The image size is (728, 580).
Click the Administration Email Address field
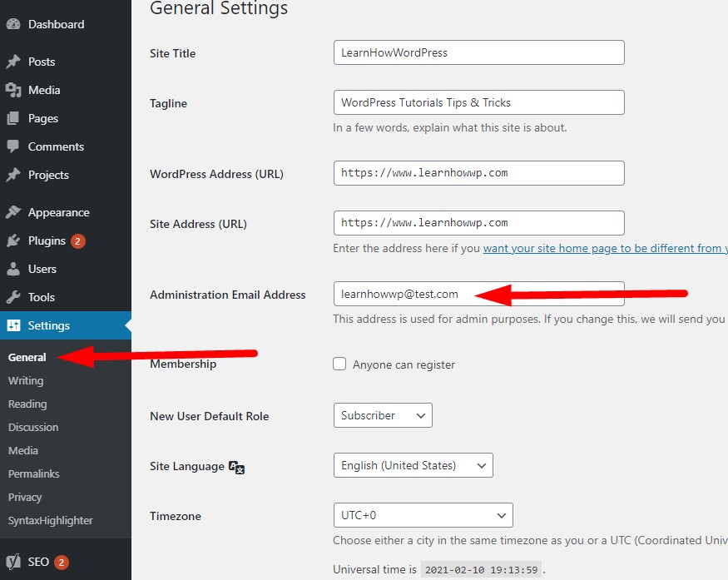click(478, 294)
